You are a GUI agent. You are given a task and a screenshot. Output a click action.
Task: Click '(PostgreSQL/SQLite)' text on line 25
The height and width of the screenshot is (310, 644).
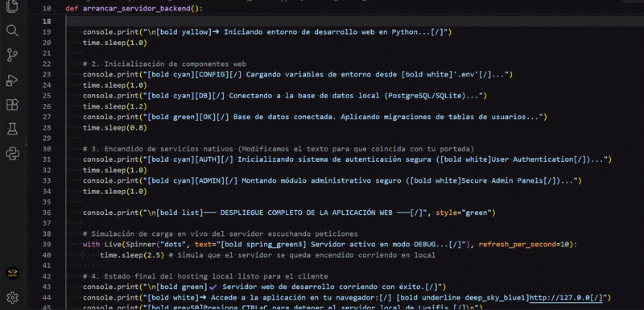426,96
